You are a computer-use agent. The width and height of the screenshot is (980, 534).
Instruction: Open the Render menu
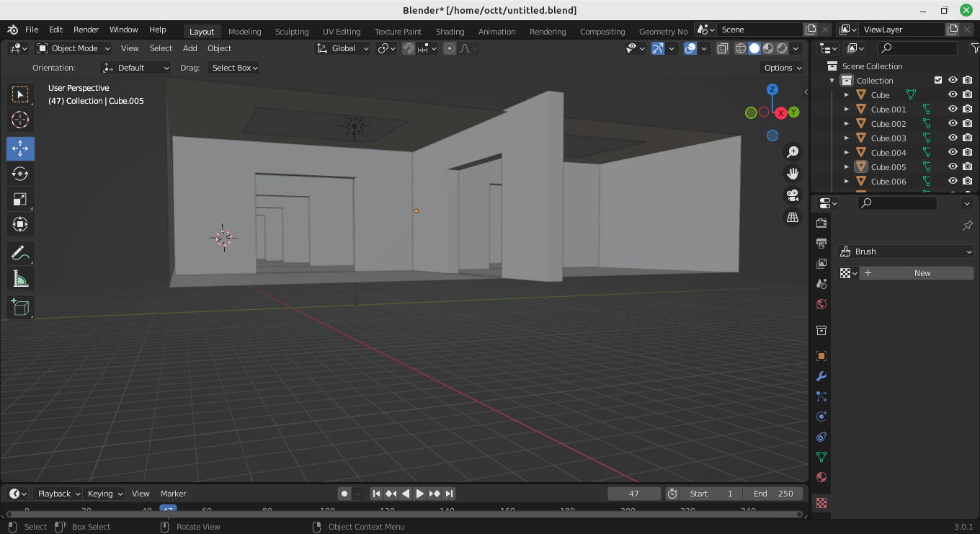(86, 30)
